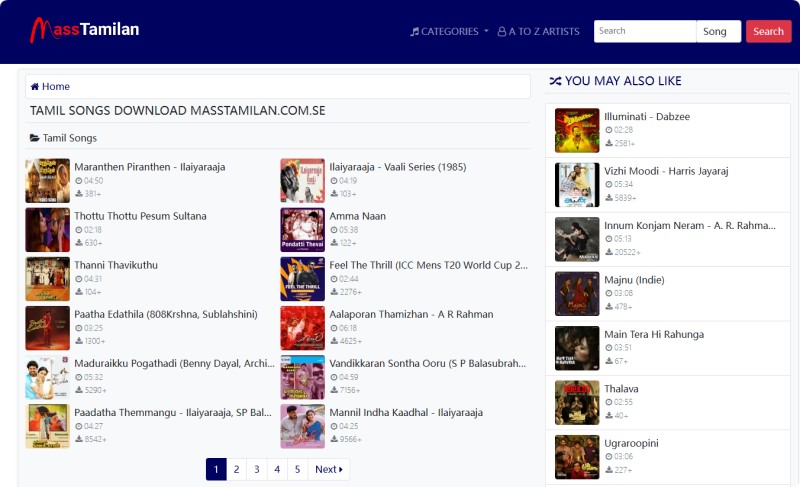Open Ilaiyaraaja - Vaali Series (1985) link
Image resolution: width=800 pixels, height=487 pixels.
(397, 167)
